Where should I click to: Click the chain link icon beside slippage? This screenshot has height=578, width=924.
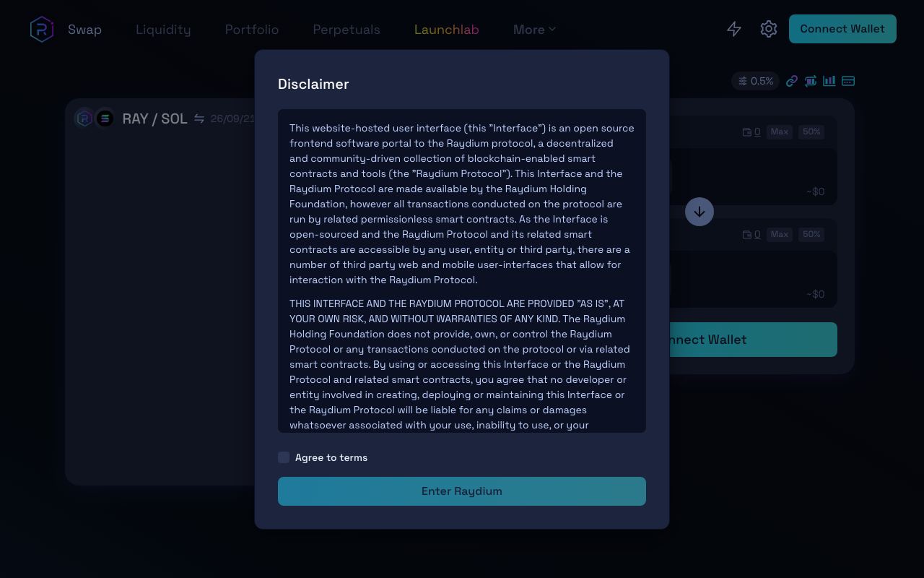(792, 81)
